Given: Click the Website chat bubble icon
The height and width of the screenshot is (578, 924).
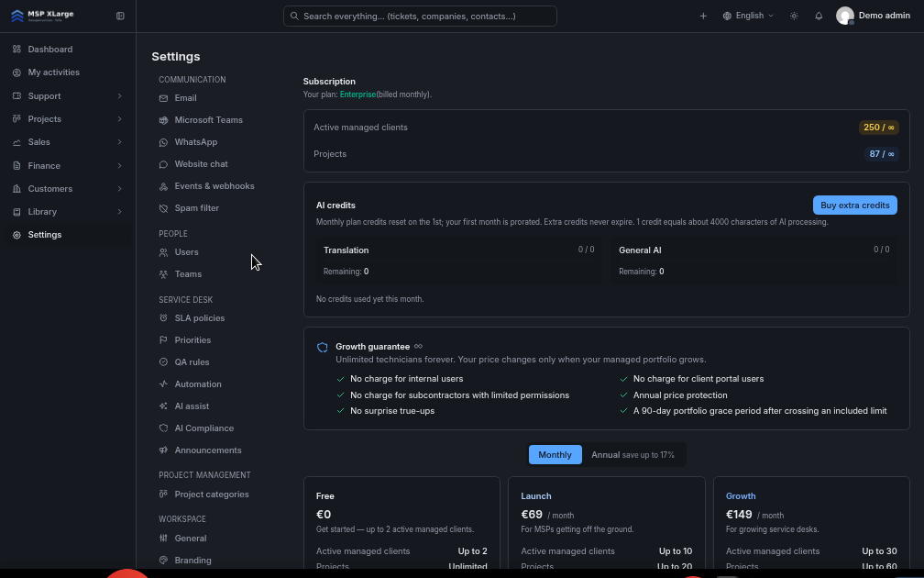Looking at the screenshot, I should pyautogui.click(x=163, y=164).
